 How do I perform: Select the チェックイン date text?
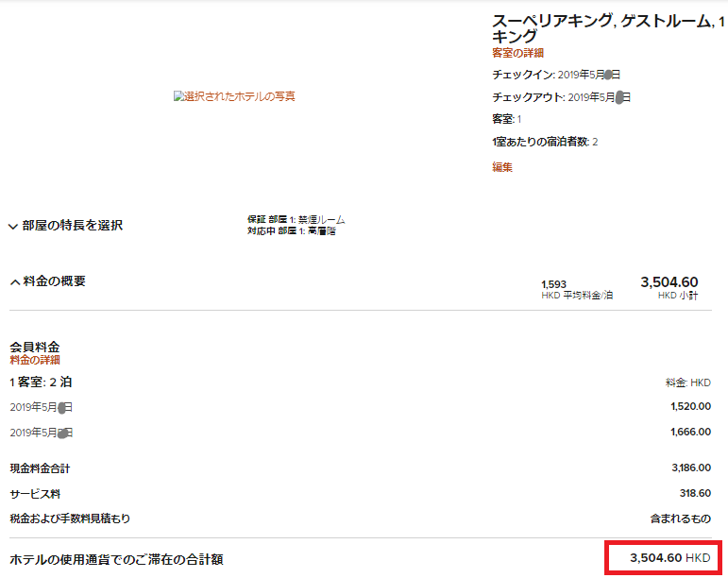click(x=556, y=75)
